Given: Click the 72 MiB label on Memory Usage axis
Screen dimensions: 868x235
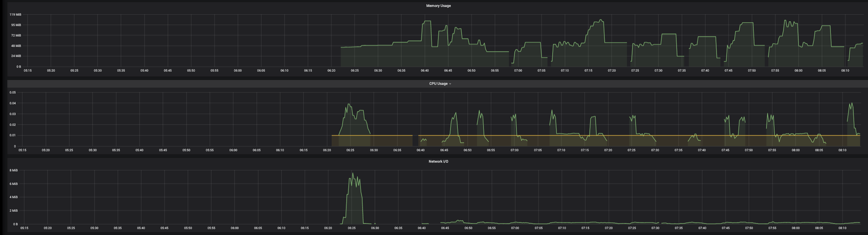Looking at the screenshot, I should [x=16, y=35].
